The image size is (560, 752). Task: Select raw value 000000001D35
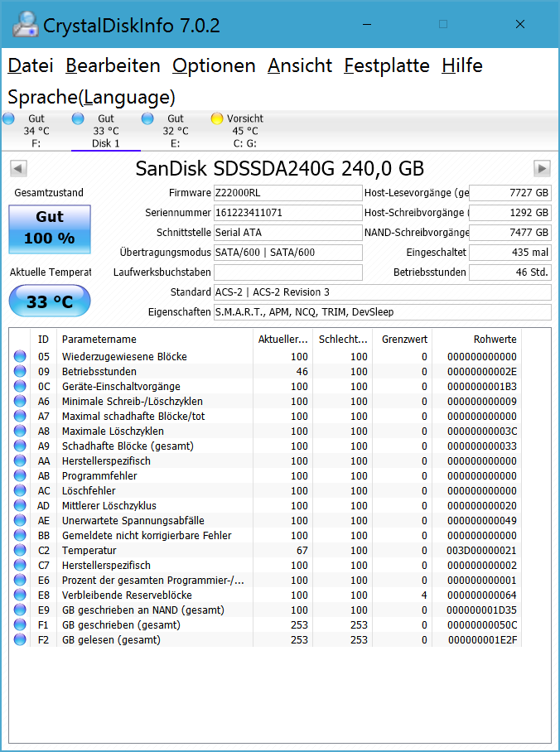click(482, 610)
